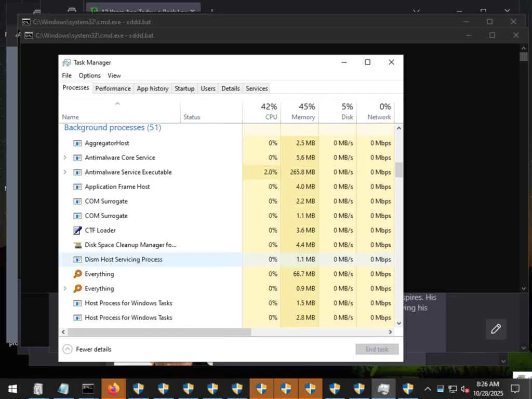This screenshot has width=532, height=399.
Task: Open Firefox from the taskbar
Action: click(114, 389)
